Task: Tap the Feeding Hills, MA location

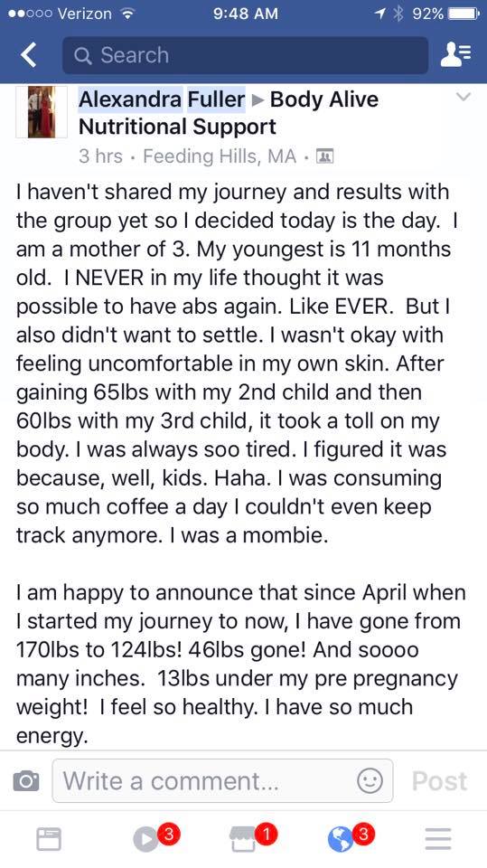Action: [x=220, y=156]
